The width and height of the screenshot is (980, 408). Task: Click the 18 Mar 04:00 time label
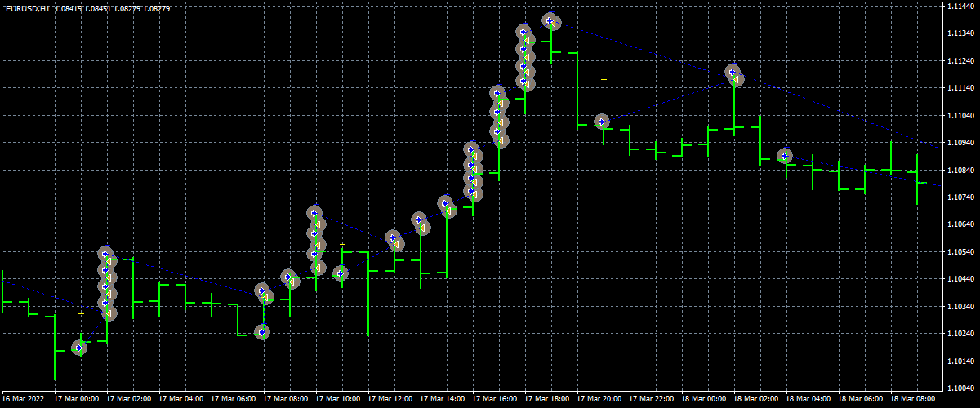(808, 400)
